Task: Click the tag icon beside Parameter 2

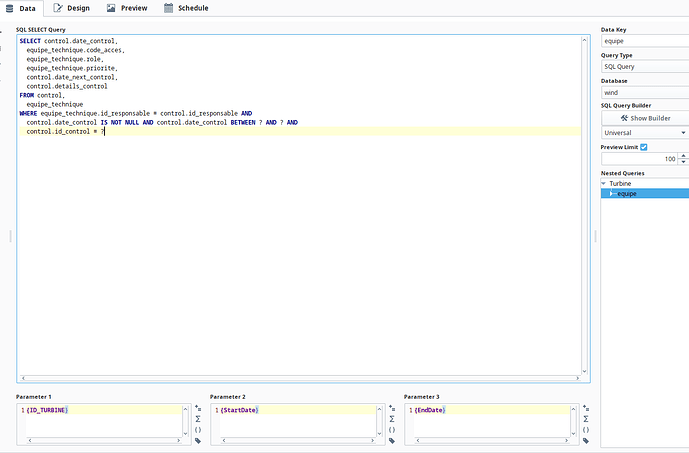Action: click(392, 441)
